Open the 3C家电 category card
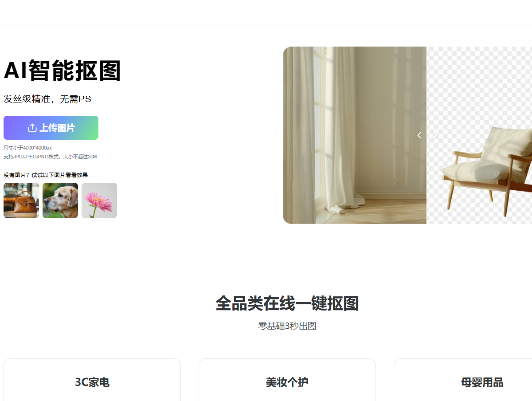The width and height of the screenshot is (532, 401). (x=92, y=380)
